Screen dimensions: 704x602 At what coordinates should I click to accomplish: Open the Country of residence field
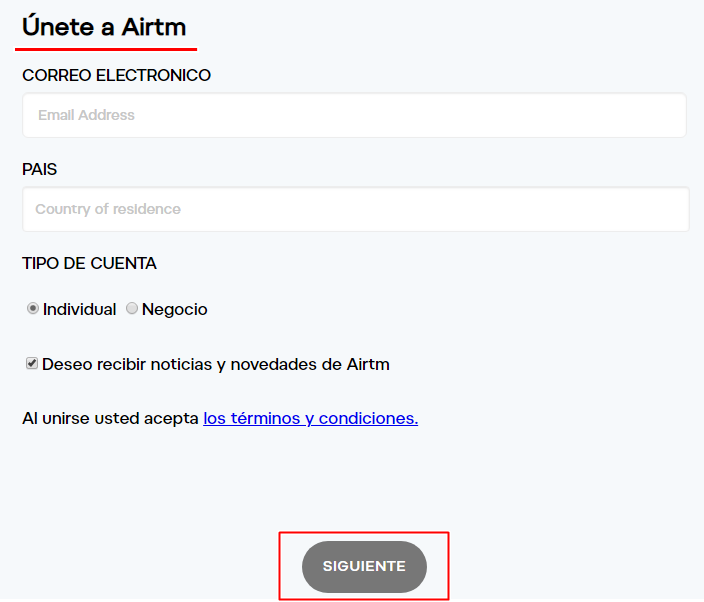click(356, 209)
